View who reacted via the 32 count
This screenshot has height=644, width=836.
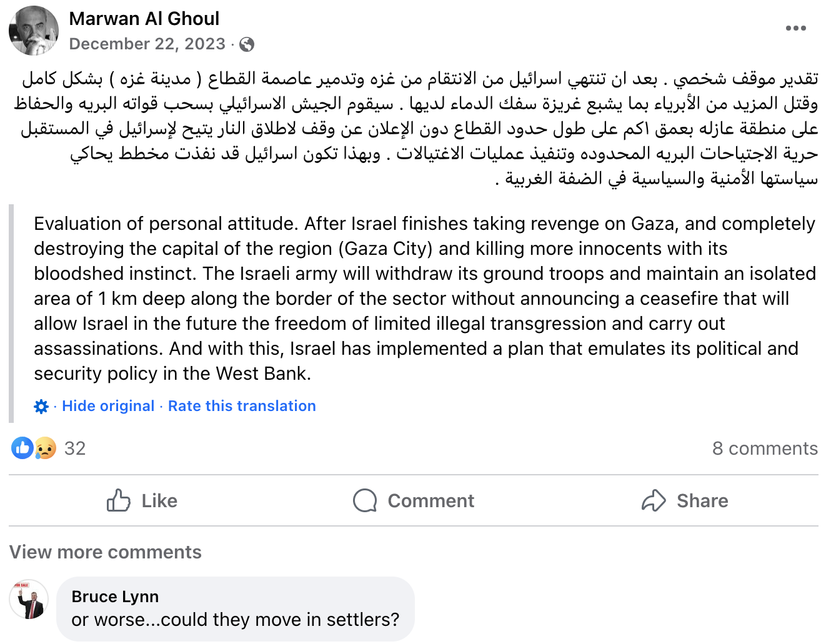(75, 448)
